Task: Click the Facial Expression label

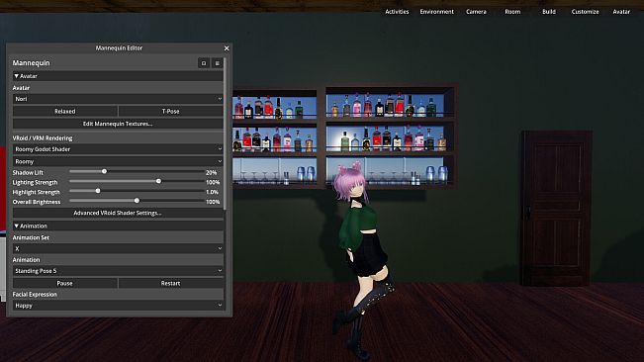Action: tap(35, 295)
